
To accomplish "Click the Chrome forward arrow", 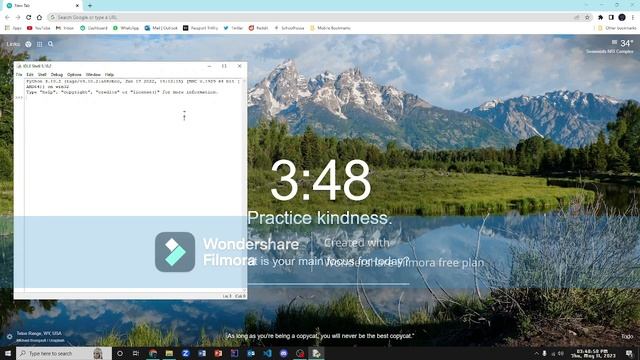I will (18, 18).
